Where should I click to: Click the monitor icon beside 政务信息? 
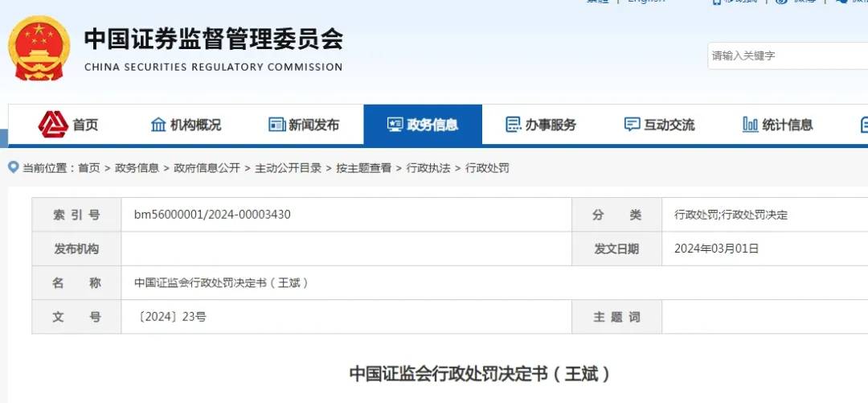(x=395, y=125)
